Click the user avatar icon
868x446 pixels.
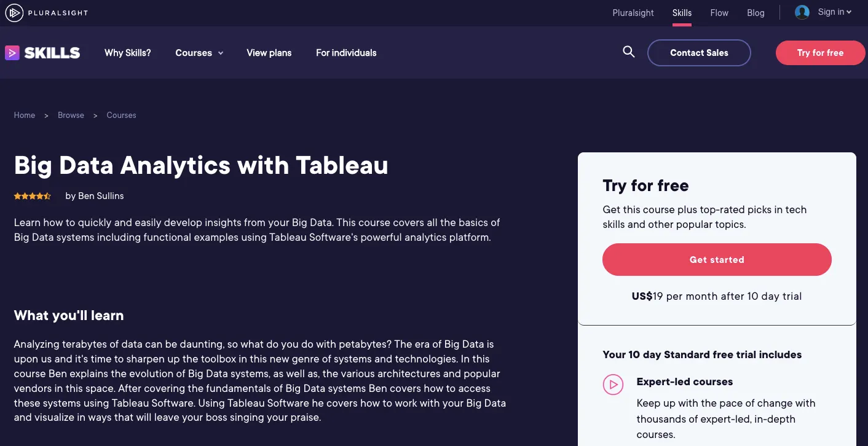click(802, 12)
